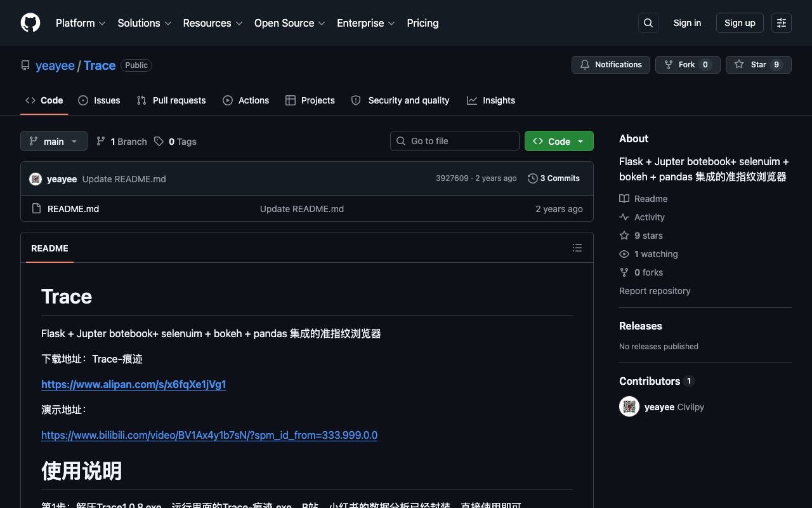Click the pulse icon next to Activity

[x=624, y=217]
